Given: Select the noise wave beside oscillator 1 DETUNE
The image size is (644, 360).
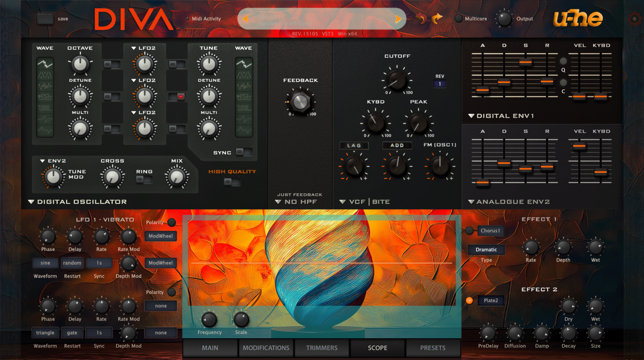Looking at the screenshot, I should point(45,86).
